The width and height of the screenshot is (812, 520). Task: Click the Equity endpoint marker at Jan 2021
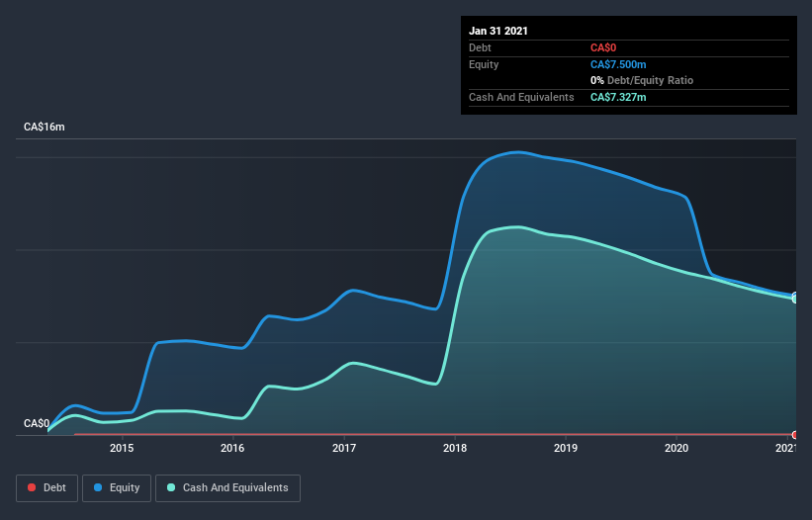[795, 297]
